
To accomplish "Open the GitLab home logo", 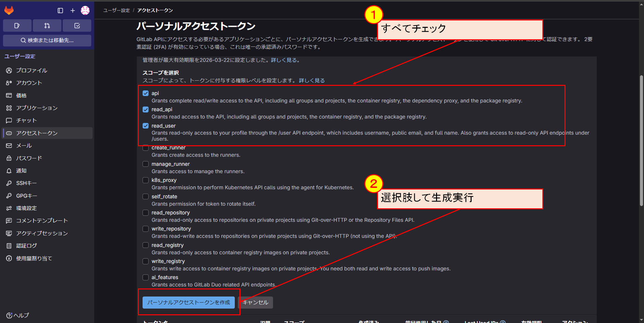I will (x=9, y=10).
